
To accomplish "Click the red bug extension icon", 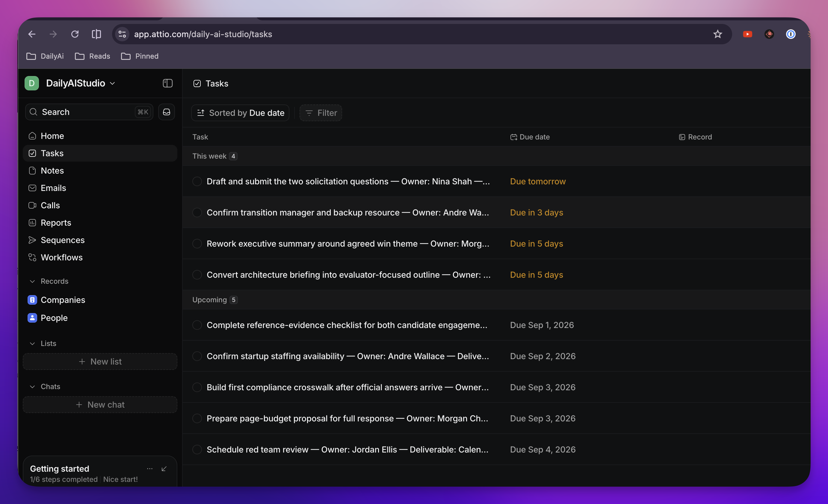I will click(769, 34).
